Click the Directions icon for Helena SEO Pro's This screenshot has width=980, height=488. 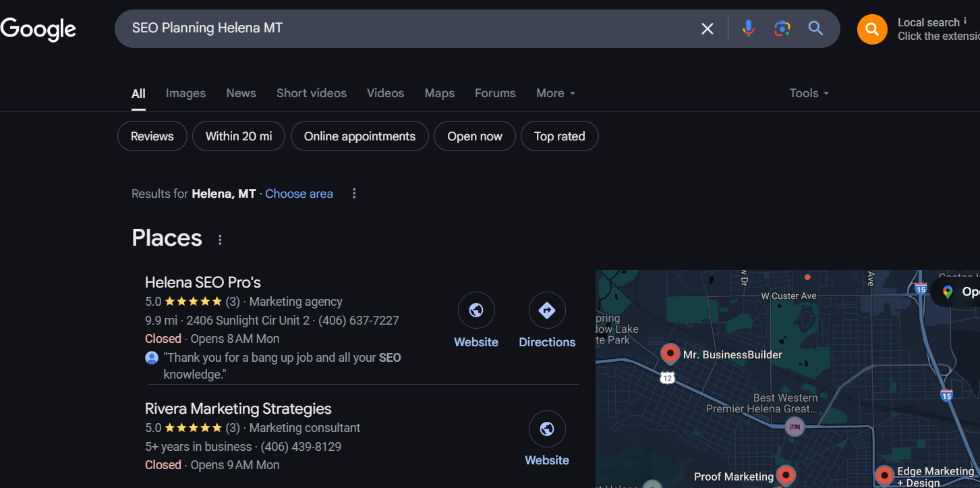click(547, 310)
